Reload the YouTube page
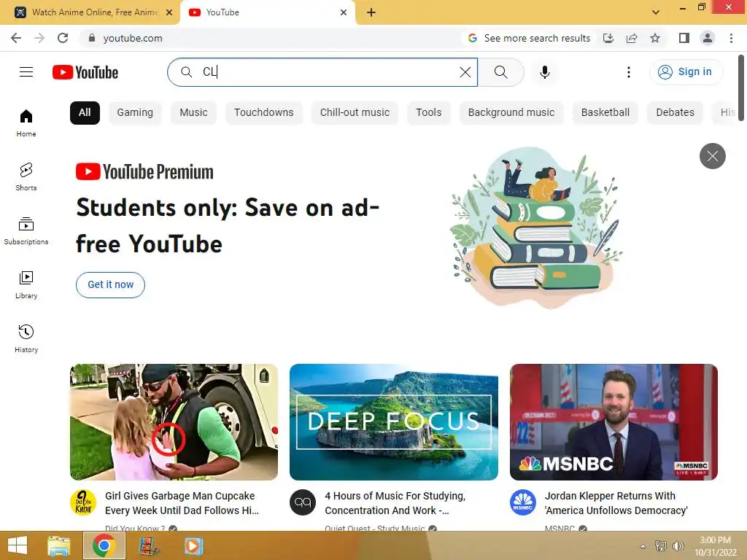This screenshot has width=747, height=560. point(63,38)
